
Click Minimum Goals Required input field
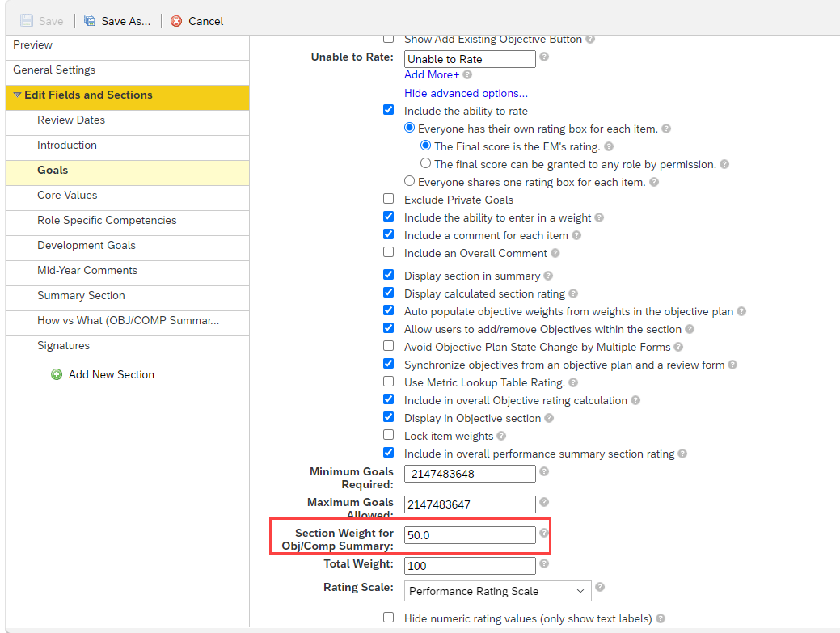click(x=470, y=474)
